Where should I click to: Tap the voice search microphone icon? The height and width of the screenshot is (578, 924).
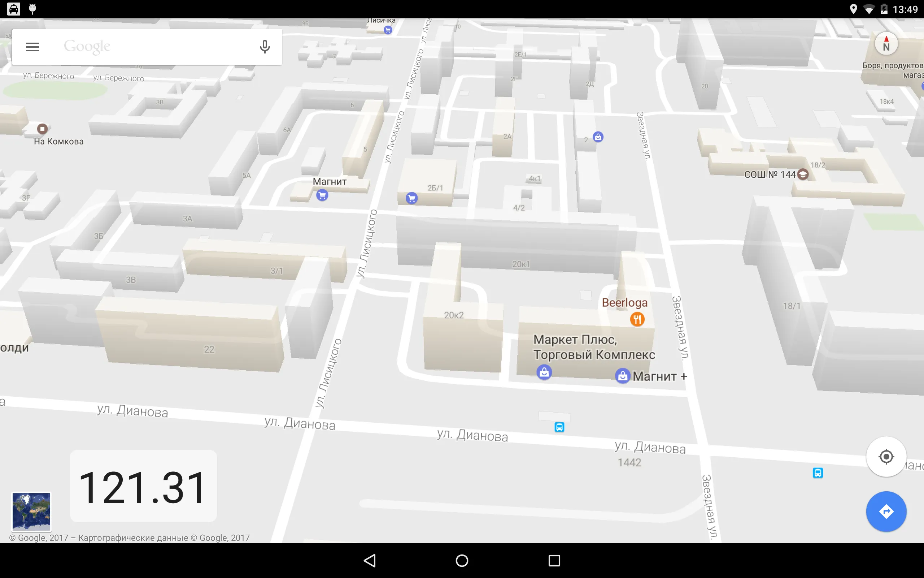[265, 47]
